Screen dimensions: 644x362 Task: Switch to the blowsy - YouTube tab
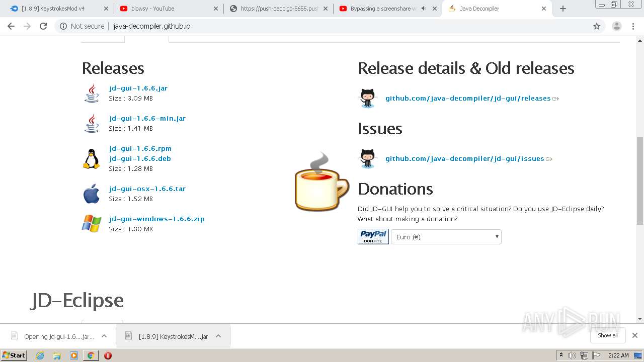(x=168, y=9)
